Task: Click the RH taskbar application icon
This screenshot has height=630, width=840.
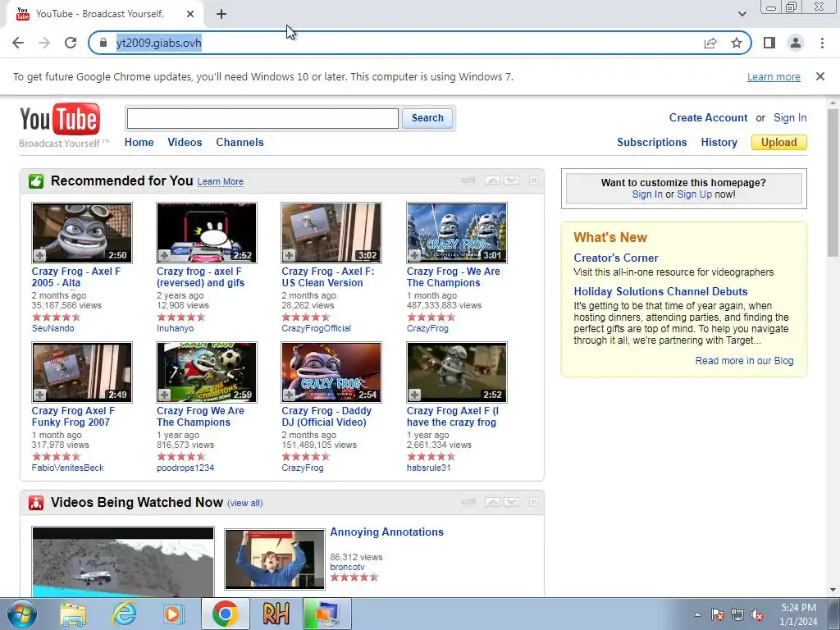Action: [276, 614]
